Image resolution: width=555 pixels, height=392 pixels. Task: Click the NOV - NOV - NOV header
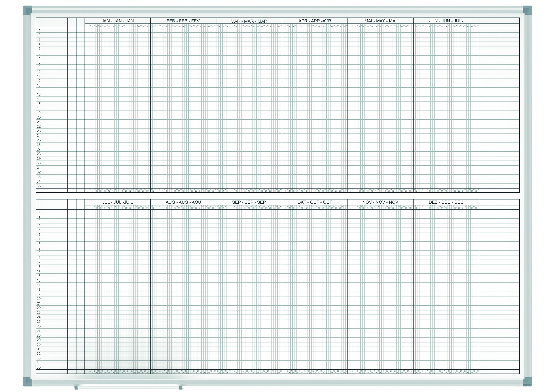380,202
